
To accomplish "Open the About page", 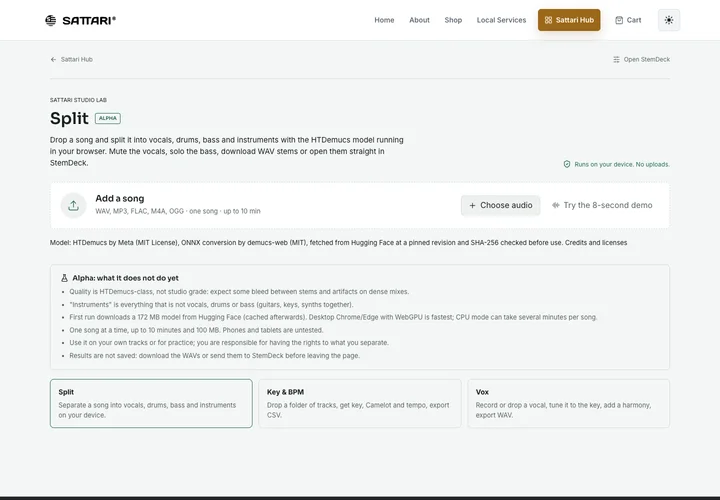I will pyautogui.click(x=419, y=20).
